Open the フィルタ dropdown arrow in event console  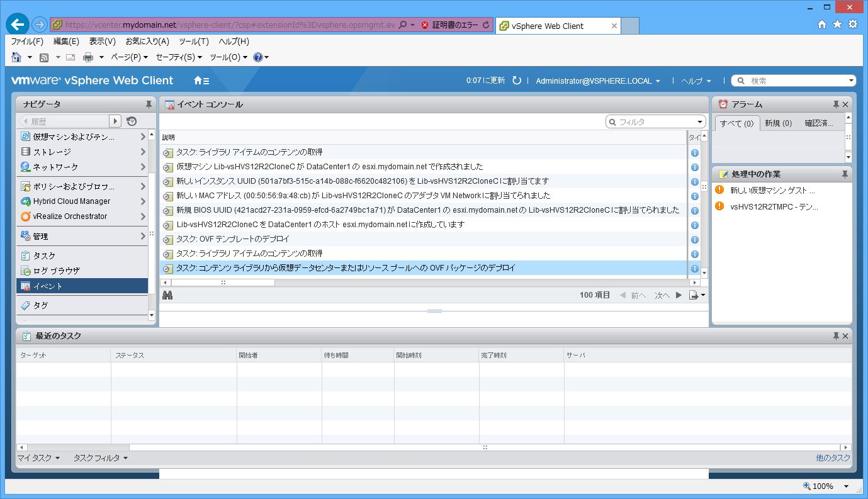[x=700, y=122]
